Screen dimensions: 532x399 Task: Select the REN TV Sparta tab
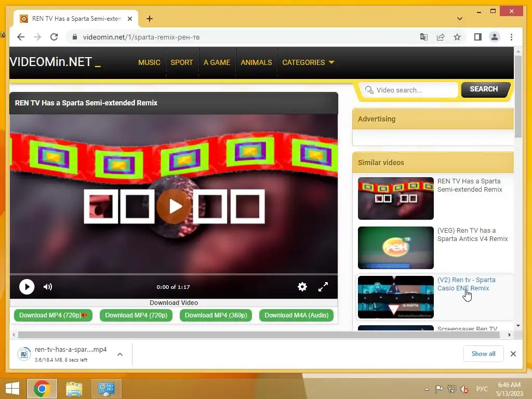click(76, 19)
